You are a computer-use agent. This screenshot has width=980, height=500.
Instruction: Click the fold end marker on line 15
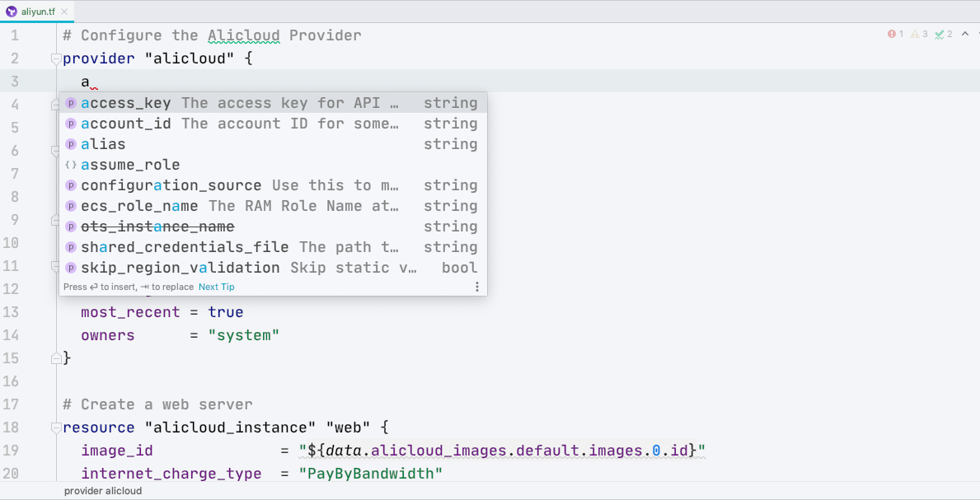56,358
